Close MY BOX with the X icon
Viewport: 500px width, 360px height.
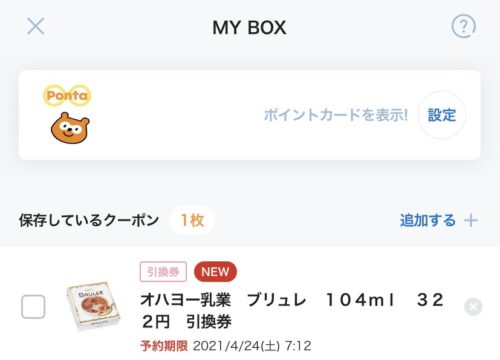point(36,26)
